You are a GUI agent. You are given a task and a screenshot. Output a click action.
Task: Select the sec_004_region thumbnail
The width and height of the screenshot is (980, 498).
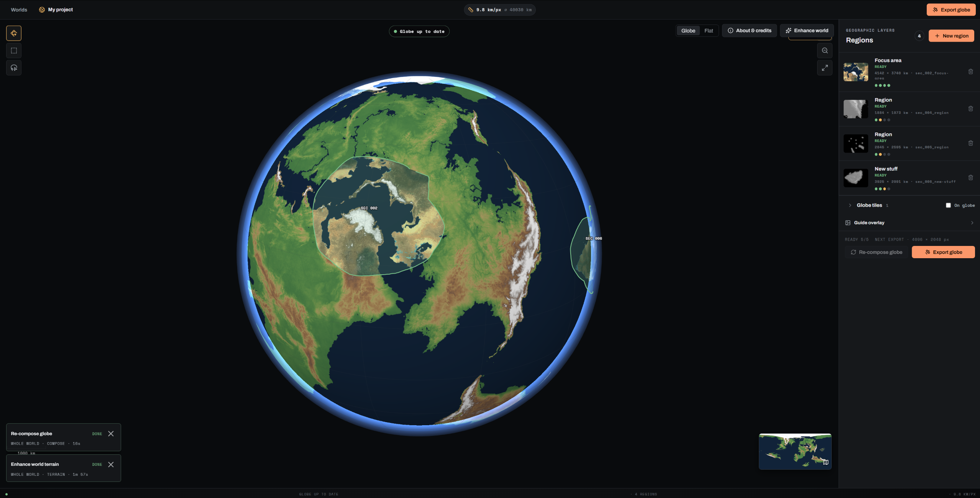coord(856,109)
